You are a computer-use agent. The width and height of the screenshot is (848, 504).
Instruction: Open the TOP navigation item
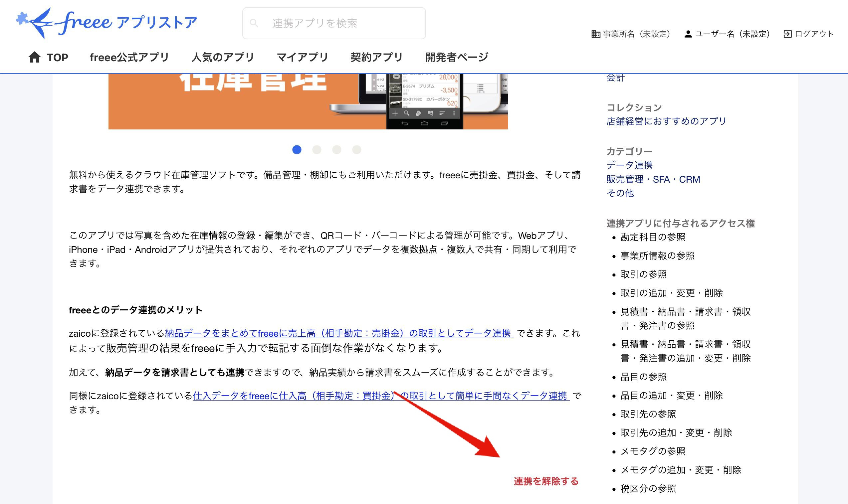(48, 57)
